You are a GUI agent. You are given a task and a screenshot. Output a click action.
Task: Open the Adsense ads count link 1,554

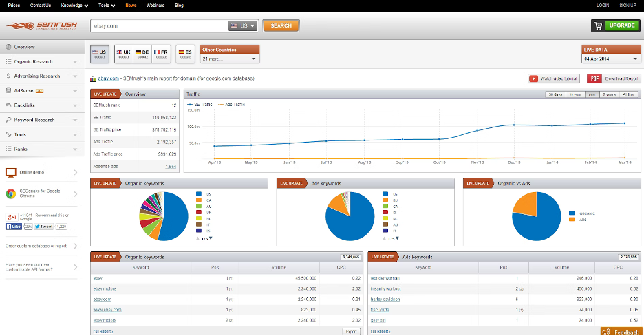(x=171, y=167)
